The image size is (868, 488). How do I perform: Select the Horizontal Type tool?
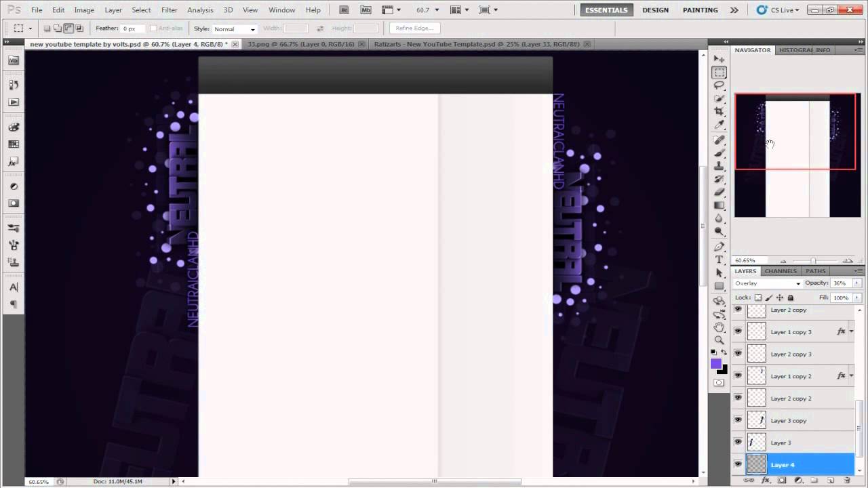719,260
